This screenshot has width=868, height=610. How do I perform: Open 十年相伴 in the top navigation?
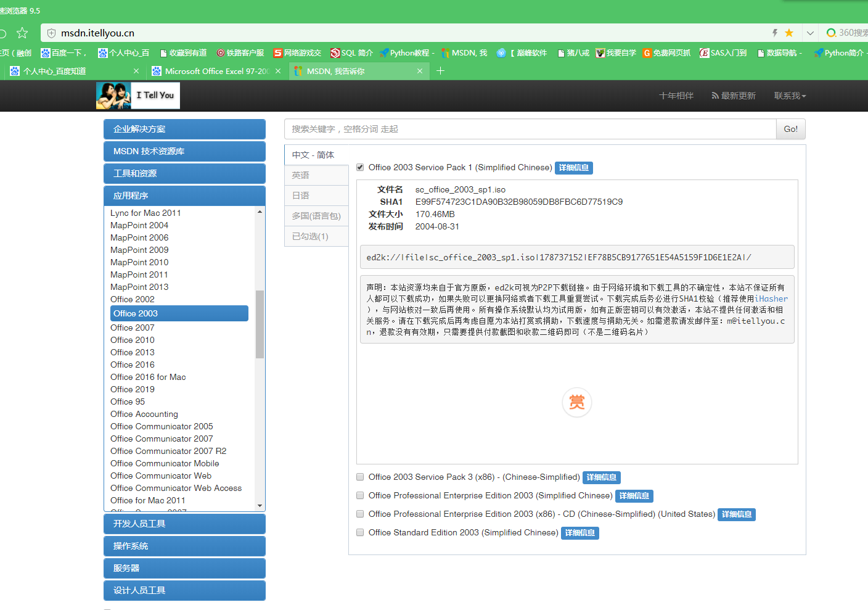pyautogui.click(x=676, y=96)
